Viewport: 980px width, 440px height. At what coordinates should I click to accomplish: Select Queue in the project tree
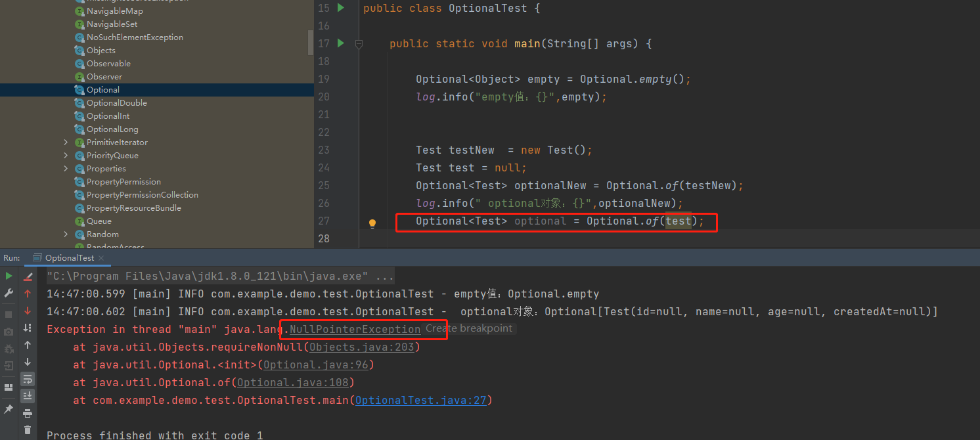point(99,221)
